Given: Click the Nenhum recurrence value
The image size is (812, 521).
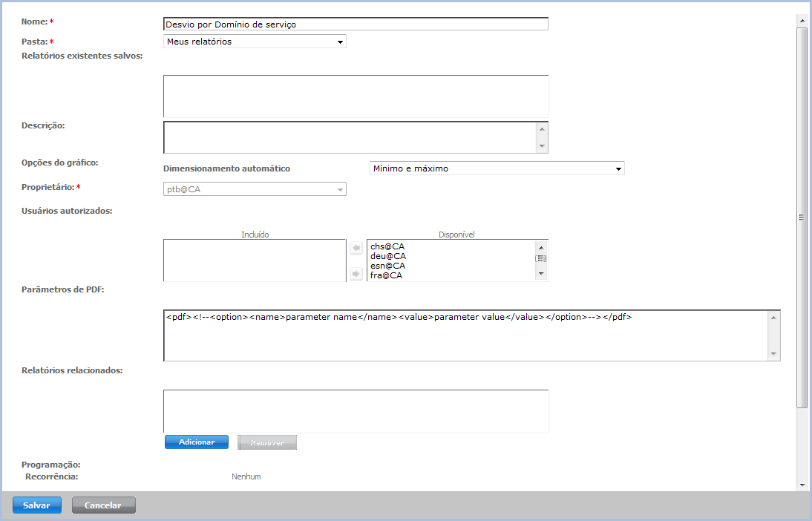Looking at the screenshot, I should [x=246, y=476].
